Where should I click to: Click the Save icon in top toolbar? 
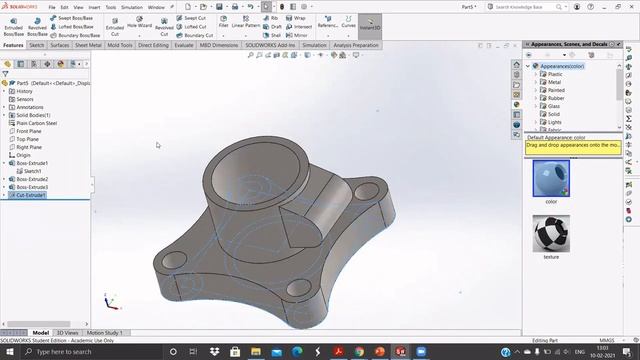tap(219, 7)
